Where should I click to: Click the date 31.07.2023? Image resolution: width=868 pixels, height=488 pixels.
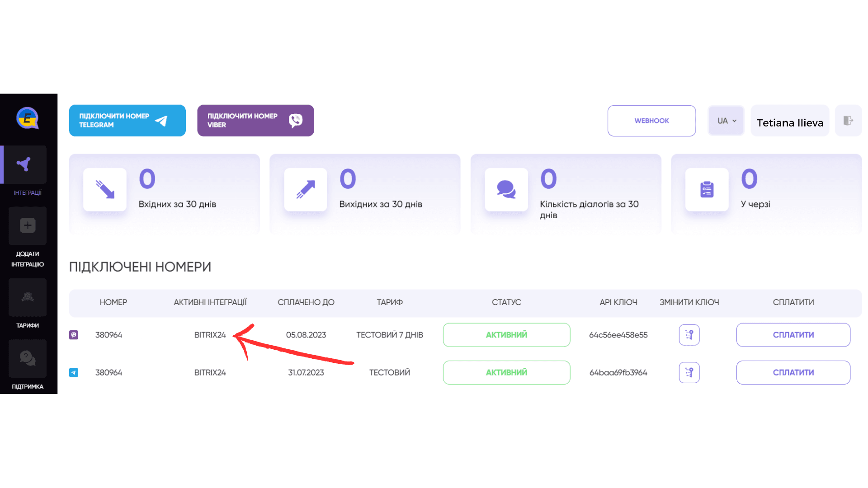pyautogui.click(x=306, y=372)
